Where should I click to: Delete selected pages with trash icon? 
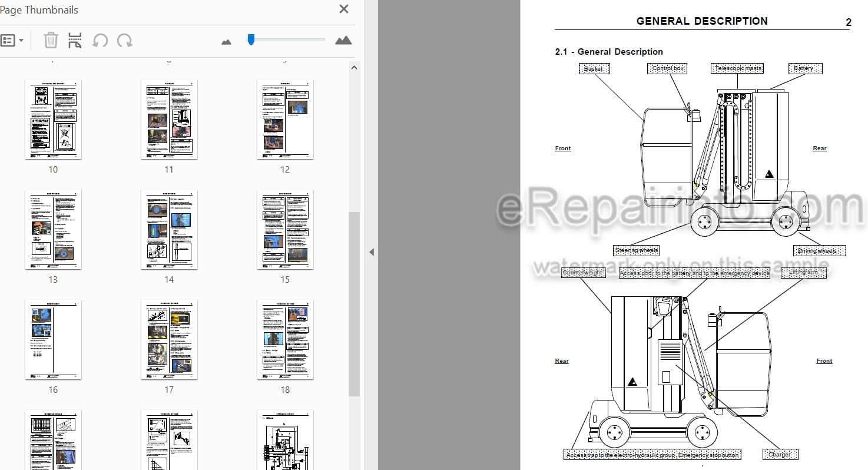tap(51, 41)
